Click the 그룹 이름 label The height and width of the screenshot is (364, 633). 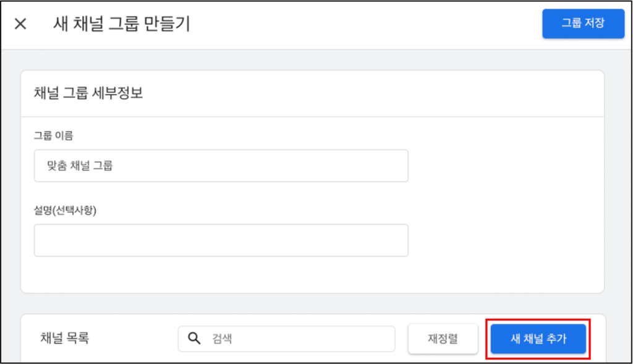(x=53, y=135)
